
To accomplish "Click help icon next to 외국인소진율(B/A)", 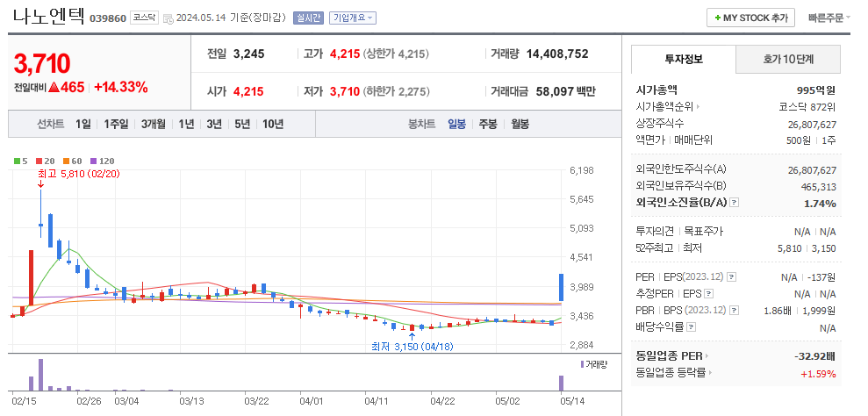I will 734,203.
